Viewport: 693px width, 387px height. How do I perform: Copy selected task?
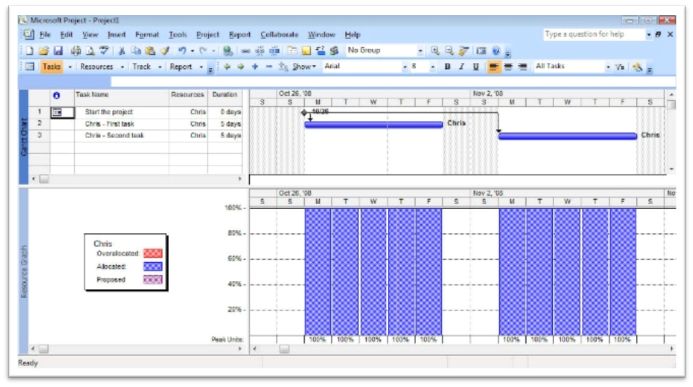click(136, 51)
